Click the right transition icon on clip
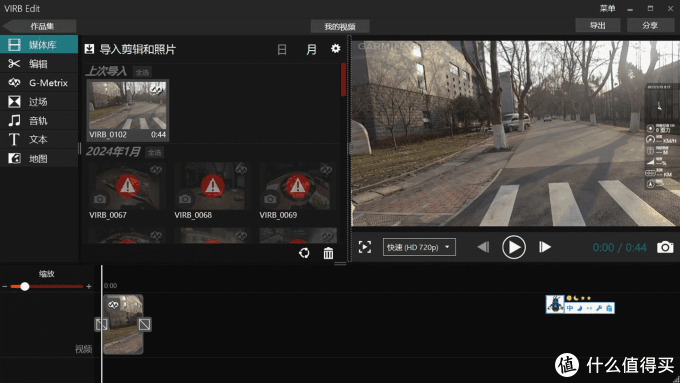Image resolution: width=680 pixels, height=383 pixels. pos(144,324)
